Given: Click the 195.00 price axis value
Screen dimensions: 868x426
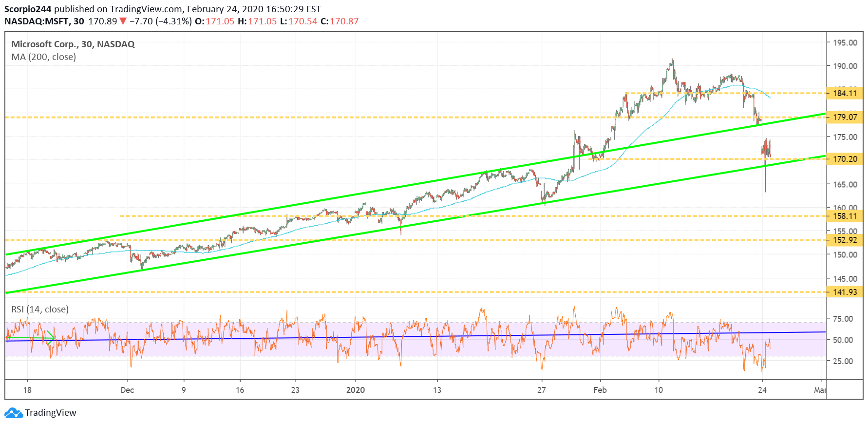Looking at the screenshot, I should tap(845, 42).
